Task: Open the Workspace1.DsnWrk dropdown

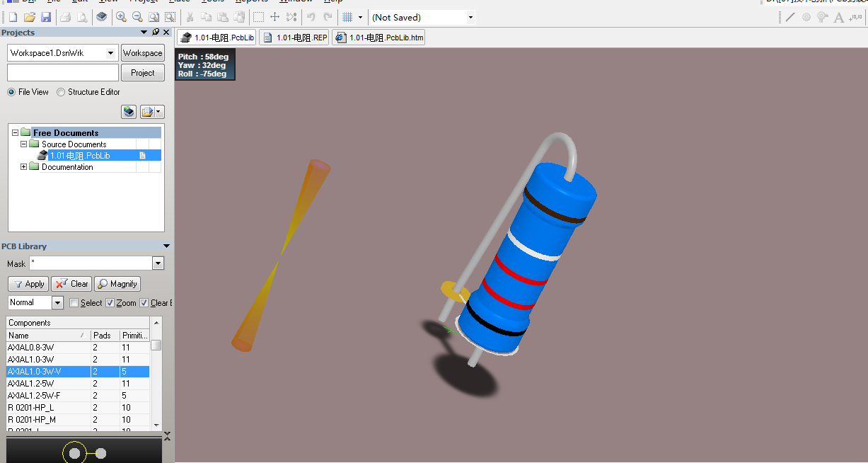Action: coord(111,53)
